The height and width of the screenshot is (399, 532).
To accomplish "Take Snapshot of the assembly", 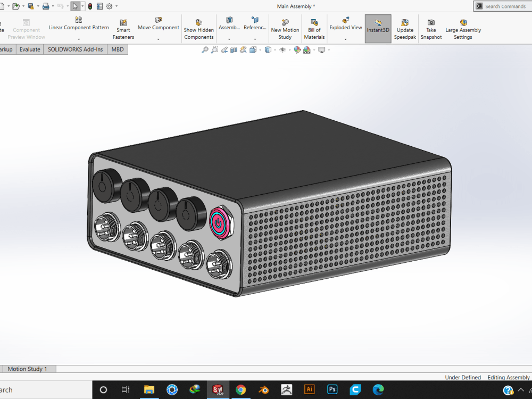I will (431, 29).
